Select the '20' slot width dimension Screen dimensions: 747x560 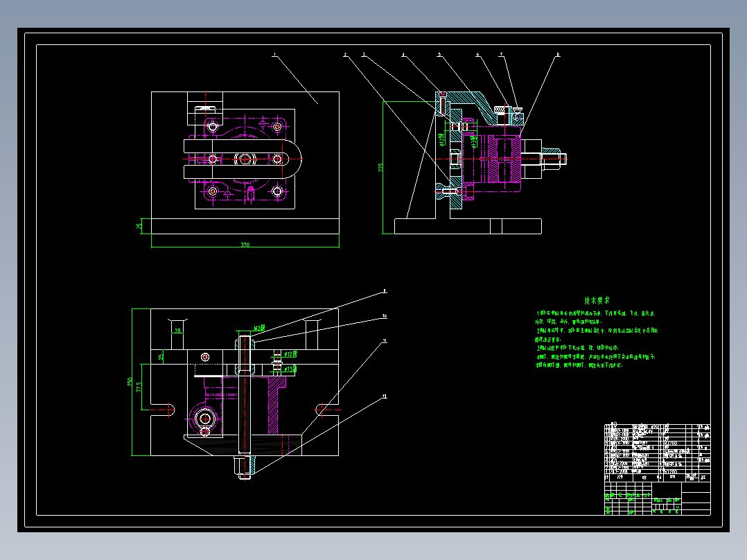pos(177,331)
